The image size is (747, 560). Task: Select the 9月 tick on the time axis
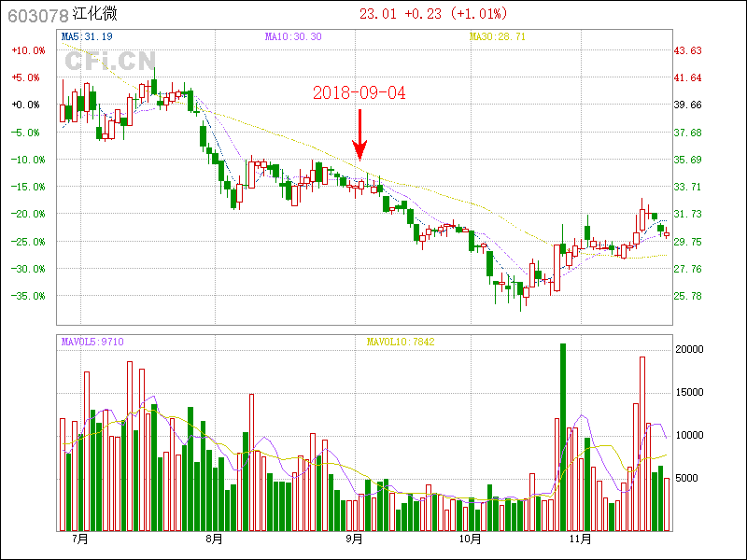pyautogui.click(x=355, y=539)
